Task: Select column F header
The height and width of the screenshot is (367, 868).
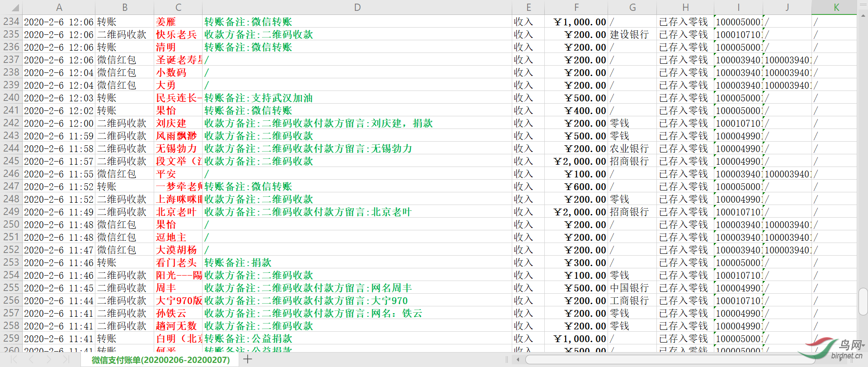Action: 576,7
